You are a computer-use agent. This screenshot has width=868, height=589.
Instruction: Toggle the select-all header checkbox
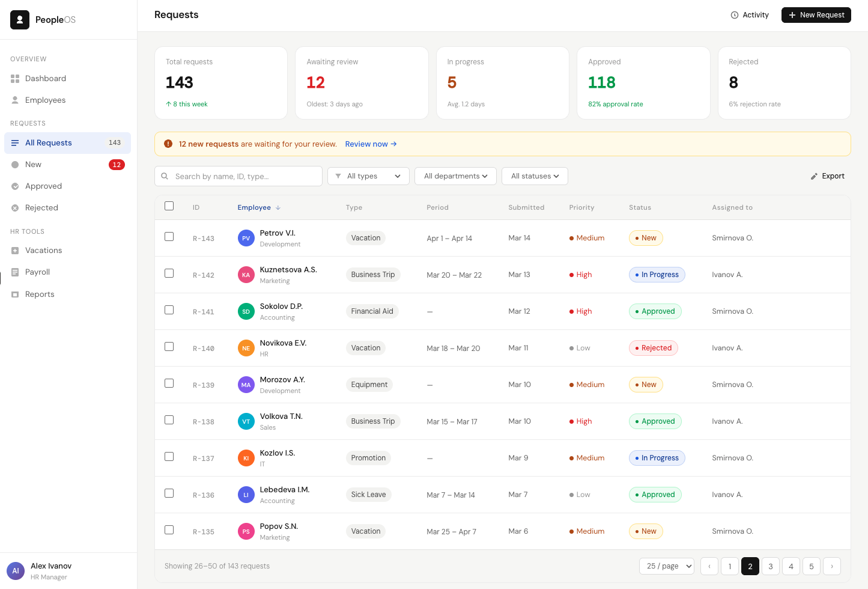click(x=169, y=206)
